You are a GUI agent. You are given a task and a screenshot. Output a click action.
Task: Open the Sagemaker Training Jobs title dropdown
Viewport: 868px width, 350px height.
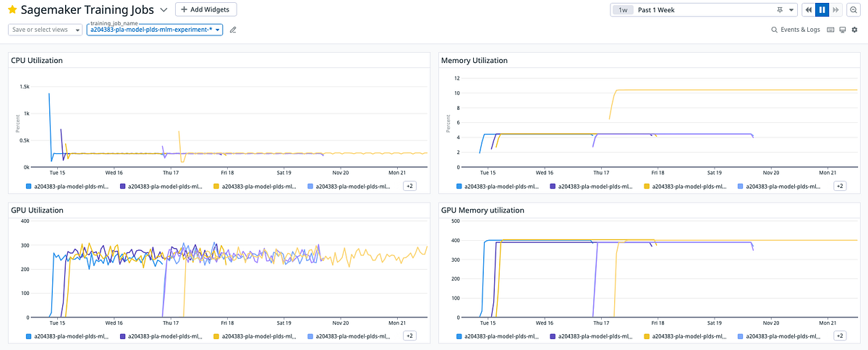tap(163, 10)
